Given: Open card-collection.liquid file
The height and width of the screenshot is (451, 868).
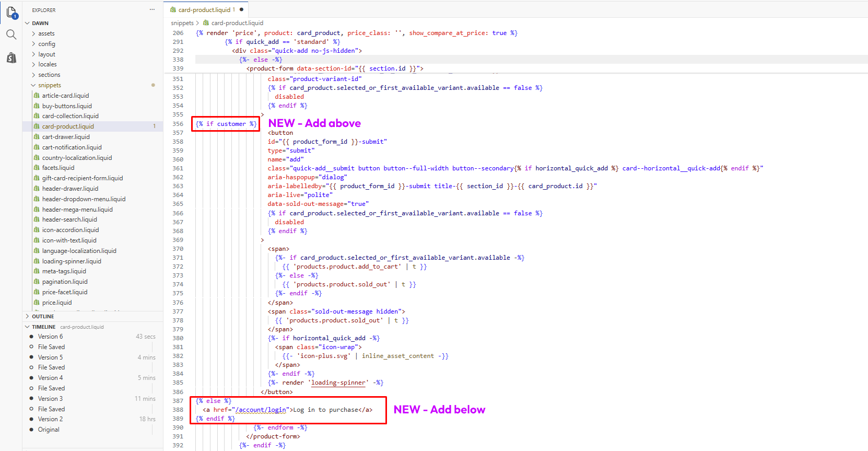Looking at the screenshot, I should coord(70,116).
